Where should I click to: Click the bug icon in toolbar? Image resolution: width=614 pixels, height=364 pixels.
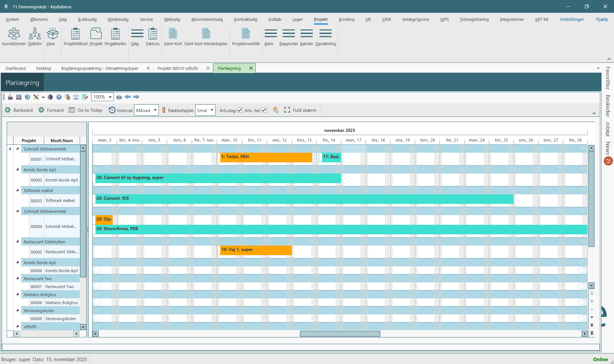click(x=50, y=97)
